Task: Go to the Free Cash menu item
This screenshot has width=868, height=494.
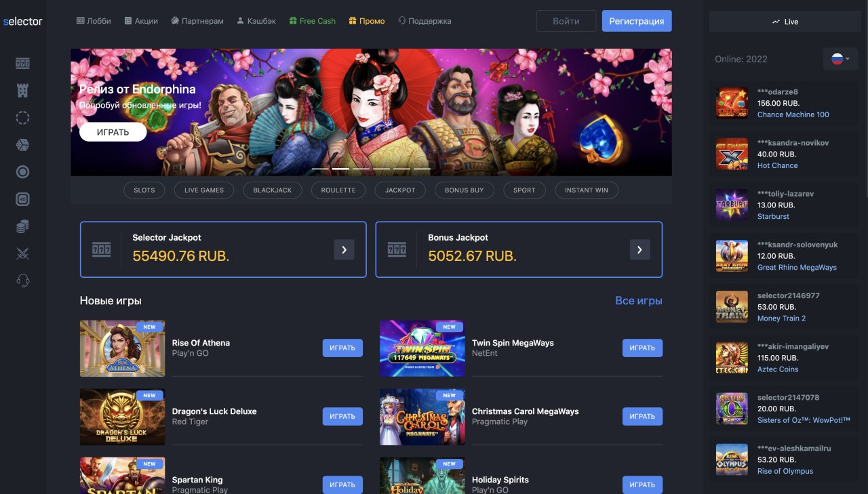Action: coord(312,21)
